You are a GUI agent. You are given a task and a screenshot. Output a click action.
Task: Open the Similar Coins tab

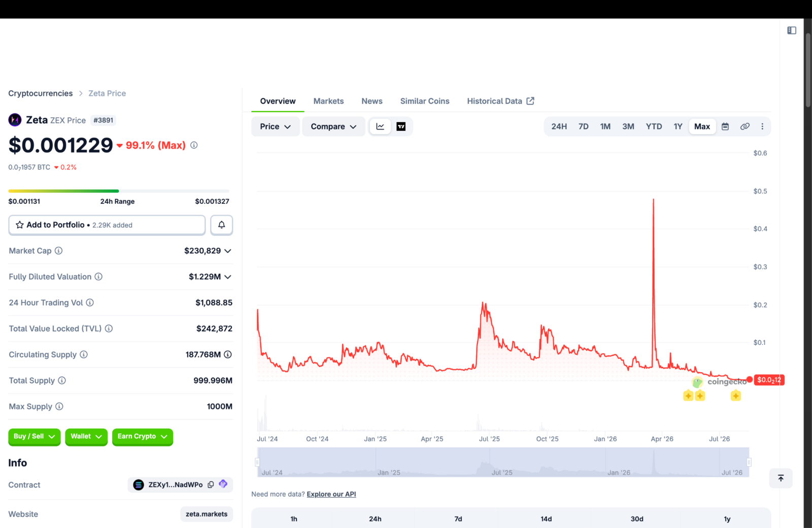click(425, 101)
